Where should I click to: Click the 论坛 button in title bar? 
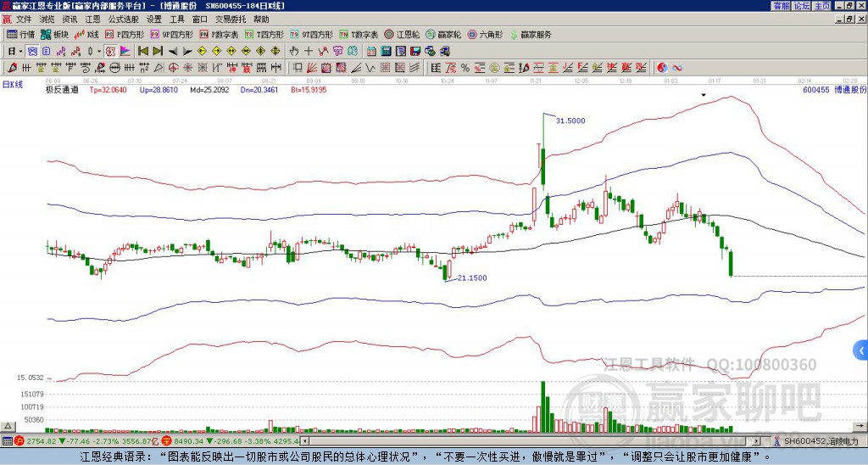coord(801,6)
